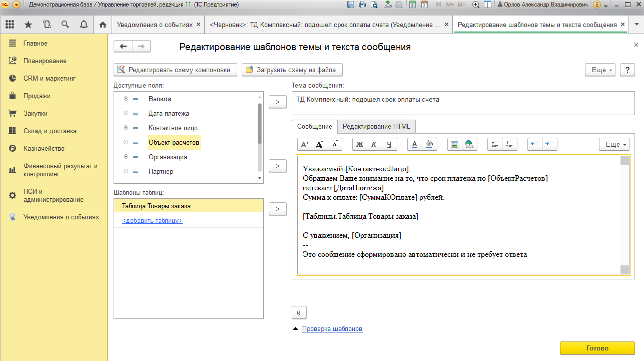Expand the Контактное лицо field node
644x361 pixels.
126,128
